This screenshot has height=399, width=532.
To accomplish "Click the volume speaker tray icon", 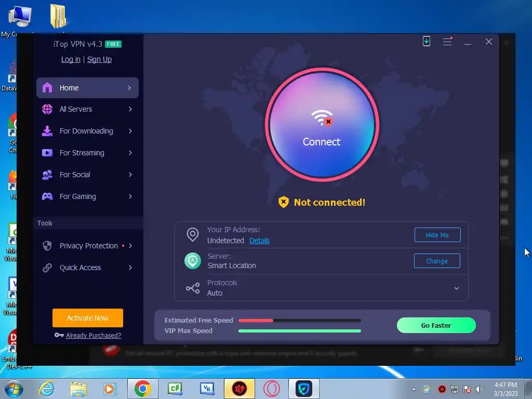I will click(480, 389).
